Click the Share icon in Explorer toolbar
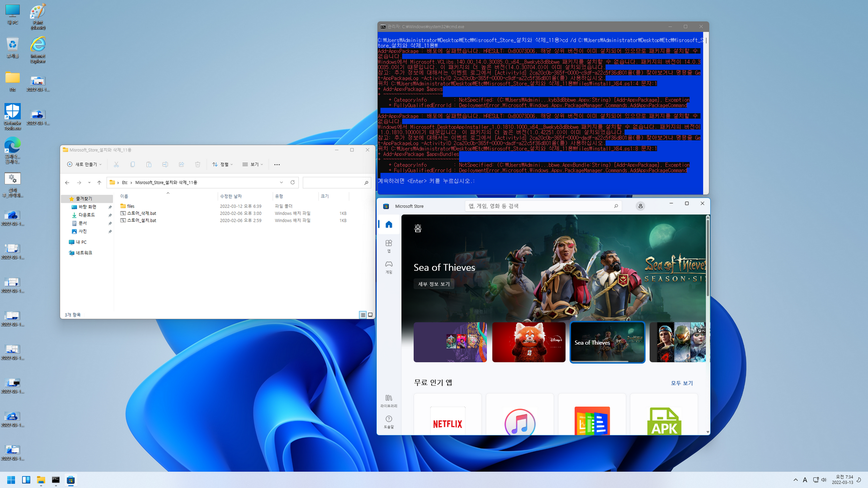Screen dimensions: 868x488 tap(181, 165)
